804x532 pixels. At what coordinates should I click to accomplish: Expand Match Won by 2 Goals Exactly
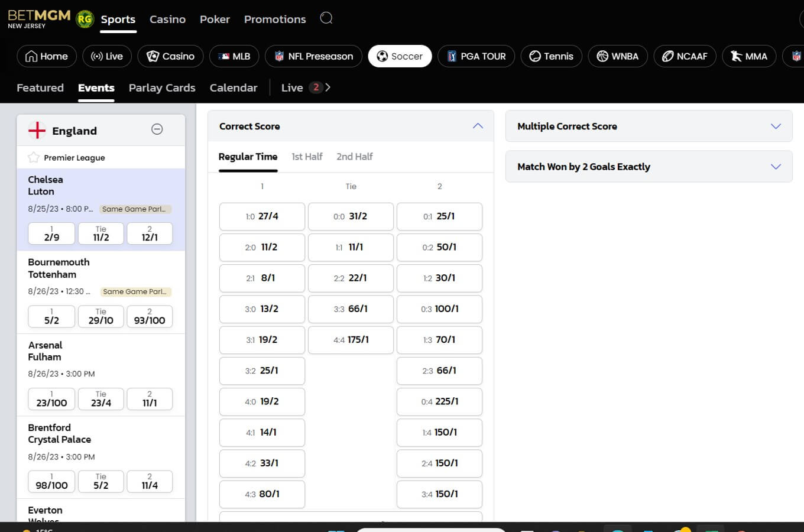(776, 167)
